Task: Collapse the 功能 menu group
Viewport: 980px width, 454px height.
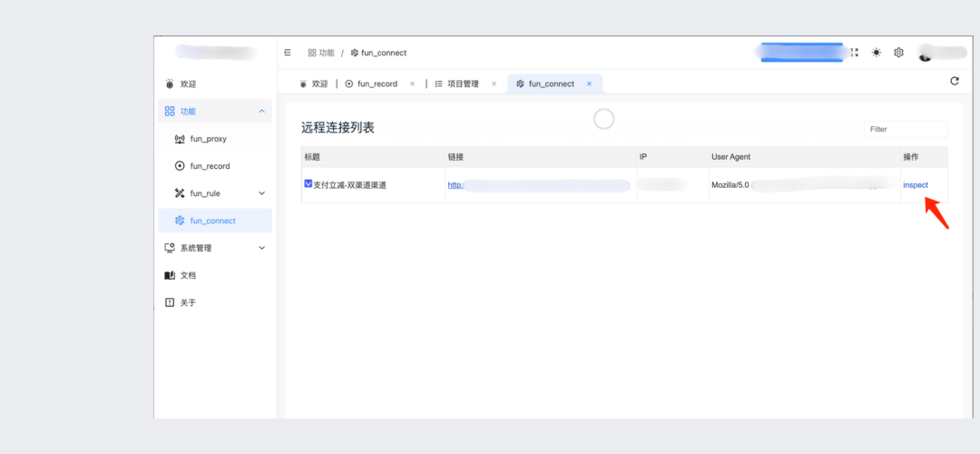Action: tap(261, 111)
